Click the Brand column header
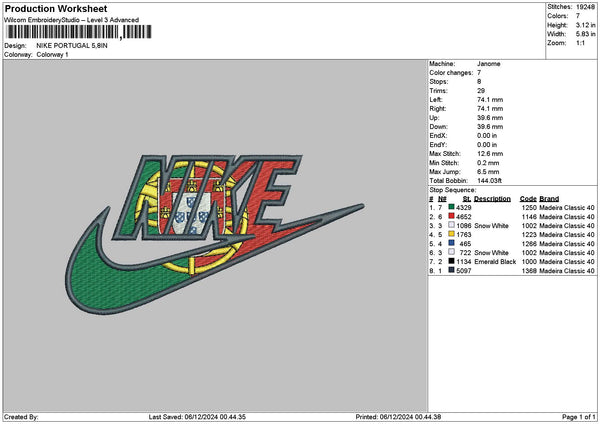 (x=549, y=199)
